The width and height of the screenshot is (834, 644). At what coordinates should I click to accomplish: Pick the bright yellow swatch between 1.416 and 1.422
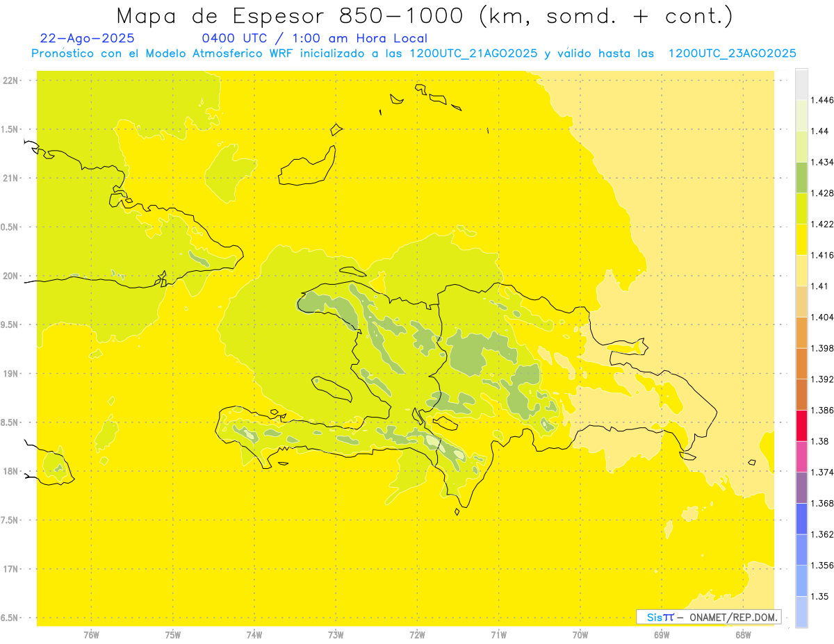point(801,240)
